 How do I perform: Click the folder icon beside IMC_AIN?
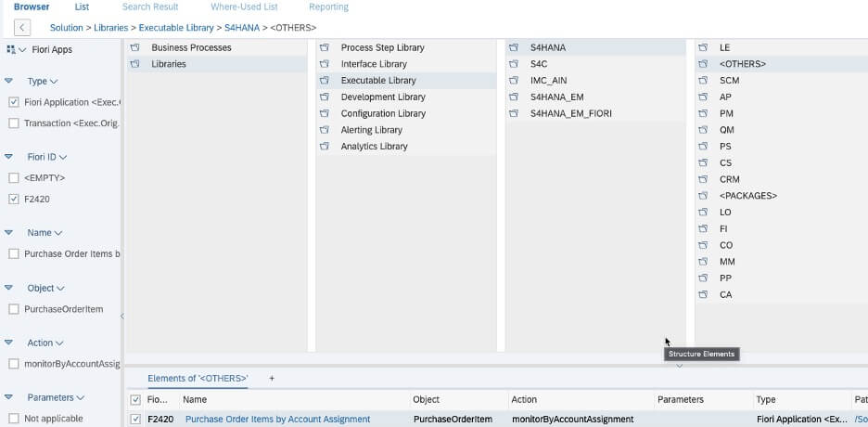point(514,81)
